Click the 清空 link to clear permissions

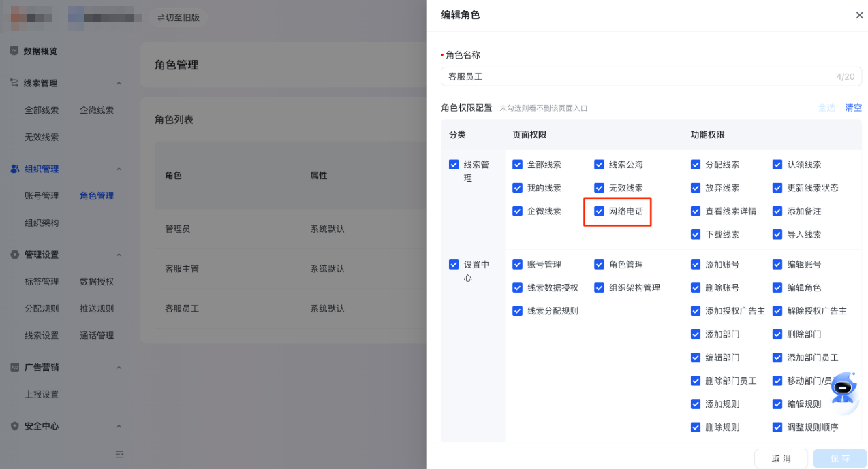pyautogui.click(x=852, y=108)
